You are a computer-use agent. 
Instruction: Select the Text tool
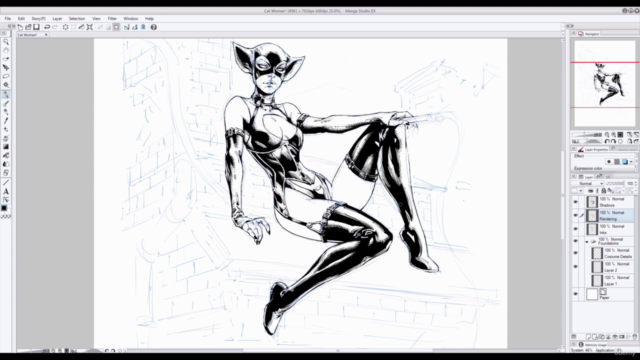click(x=6, y=191)
